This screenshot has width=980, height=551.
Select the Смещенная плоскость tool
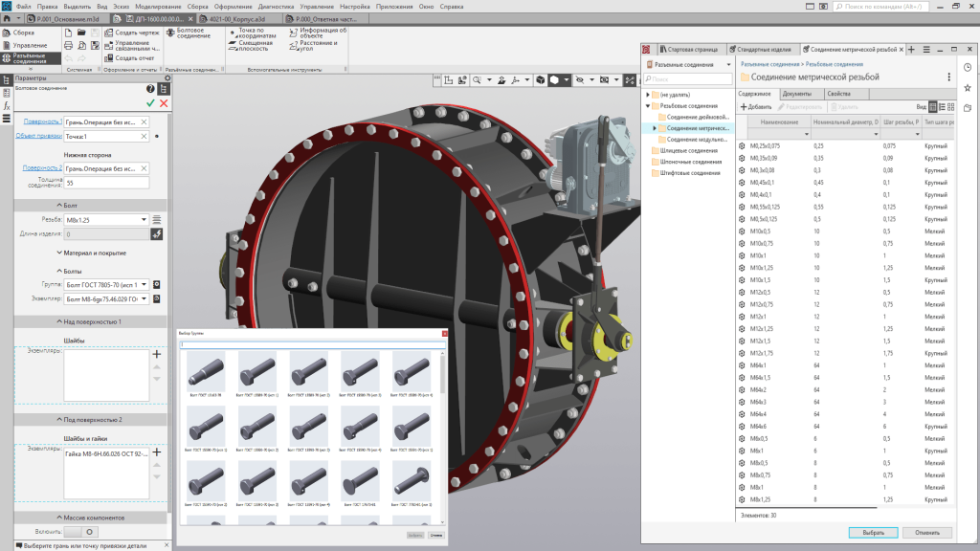click(252, 46)
